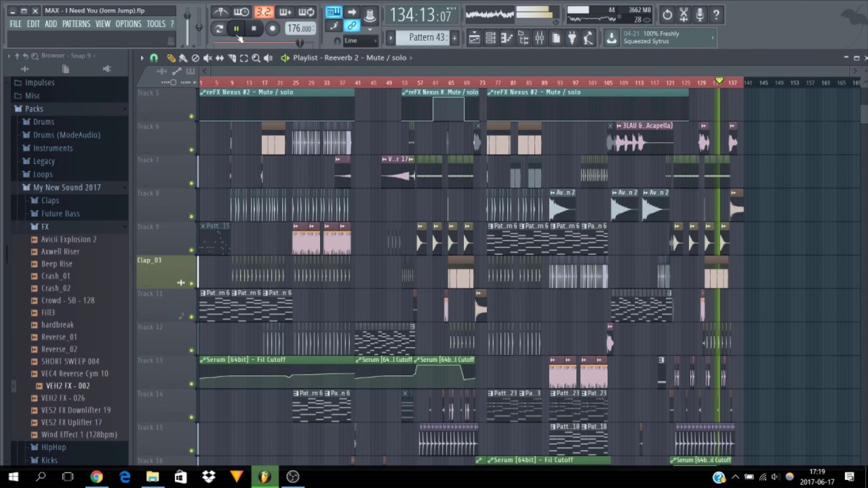Click the audio editor scissors icon
868x488 pixels.
point(684,14)
